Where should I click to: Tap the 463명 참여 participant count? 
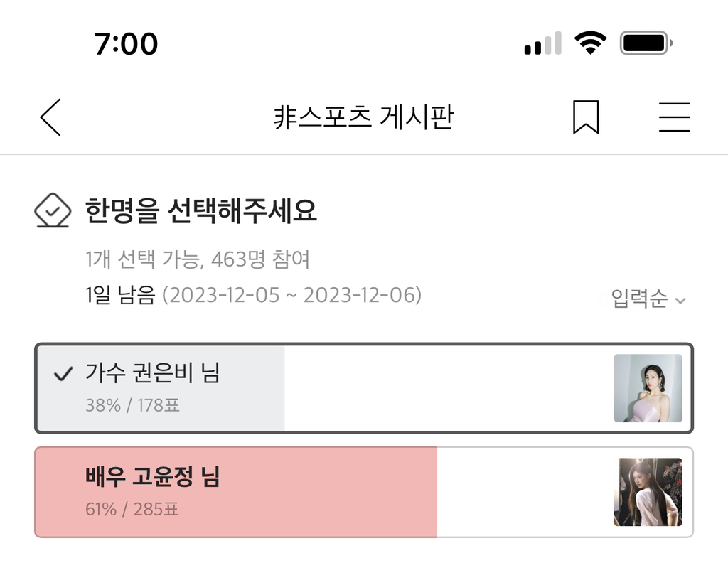pyautogui.click(x=260, y=259)
